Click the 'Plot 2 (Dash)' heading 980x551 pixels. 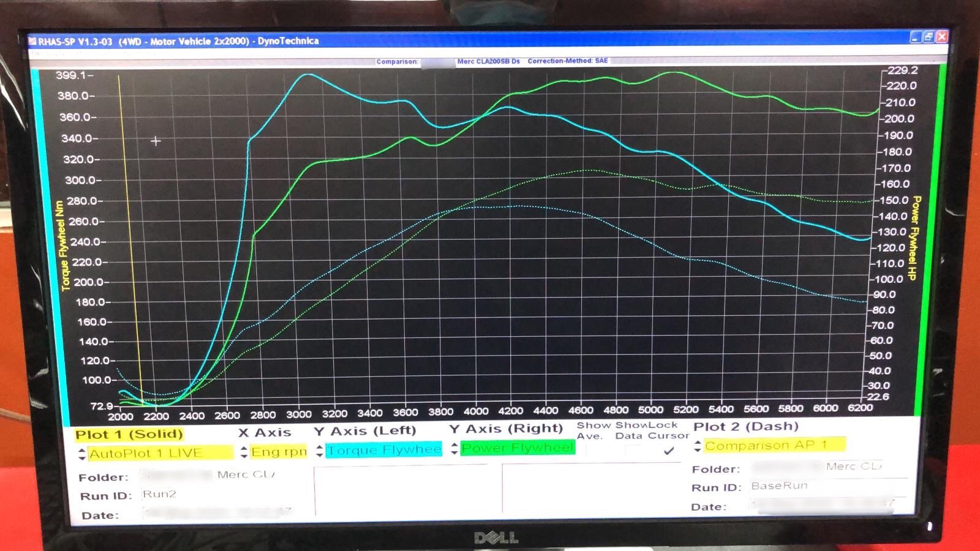click(745, 427)
